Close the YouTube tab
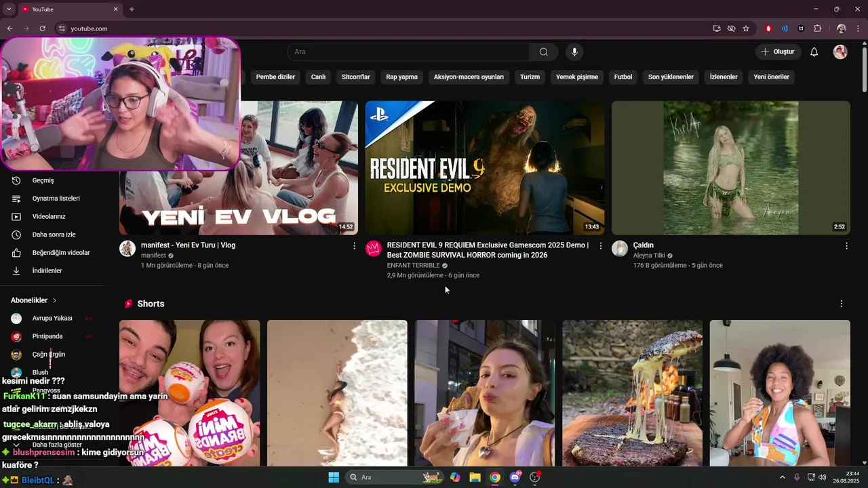Image resolution: width=868 pixels, height=488 pixels. (x=115, y=9)
